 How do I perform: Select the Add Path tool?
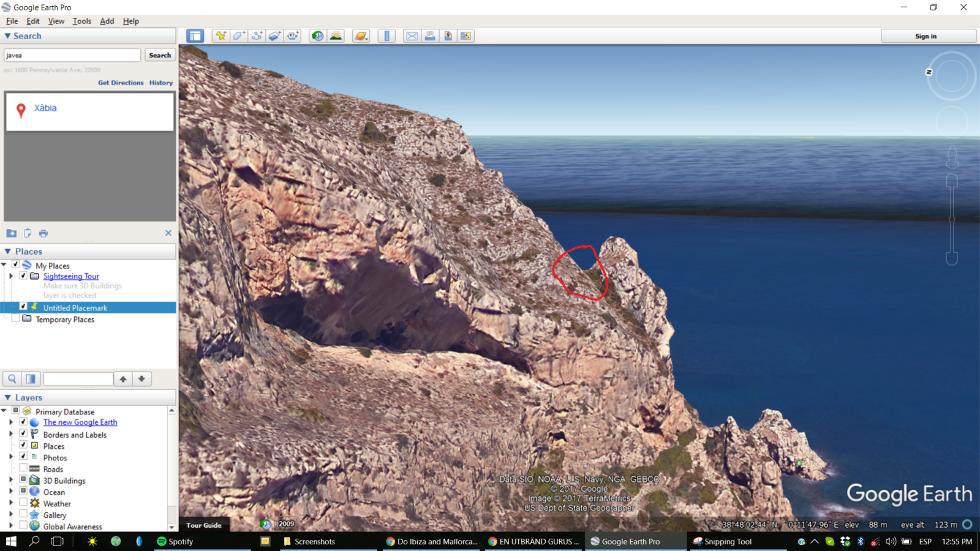257,36
